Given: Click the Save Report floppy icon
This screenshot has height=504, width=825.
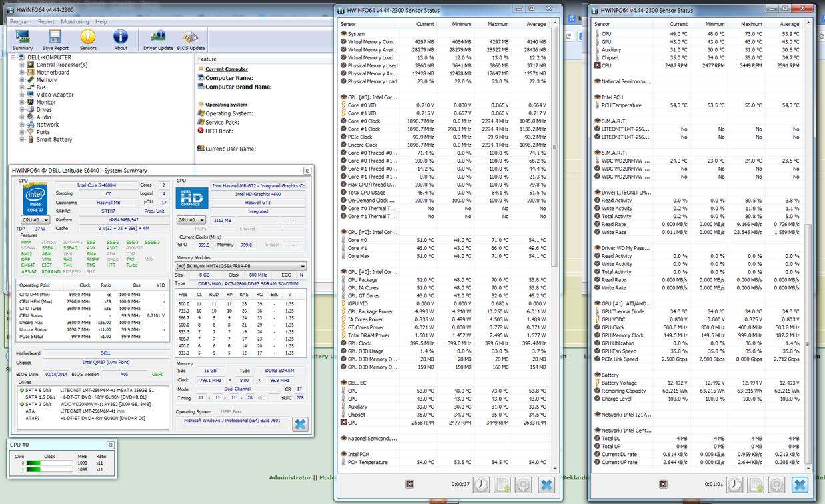Looking at the screenshot, I should click(55, 40).
